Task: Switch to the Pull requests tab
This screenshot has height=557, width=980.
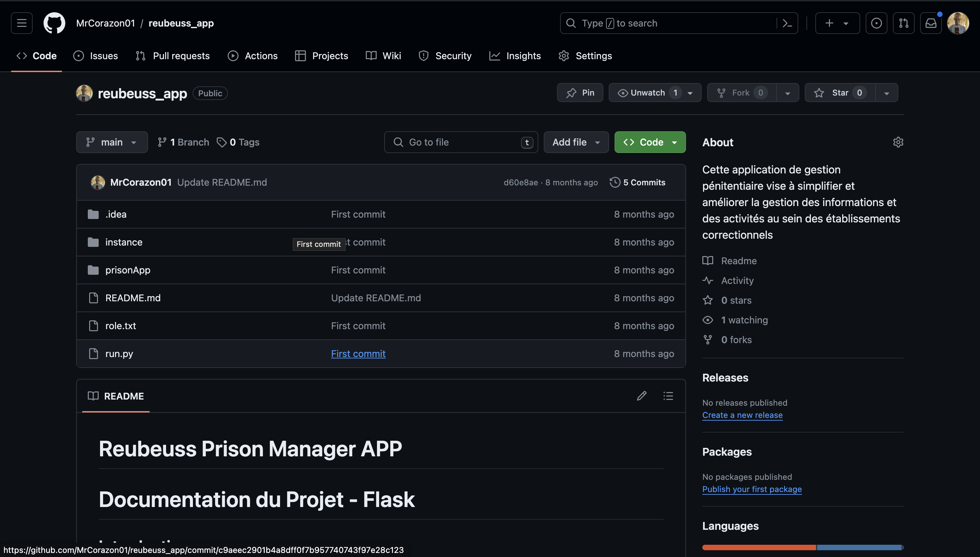Action: point(173,56)
